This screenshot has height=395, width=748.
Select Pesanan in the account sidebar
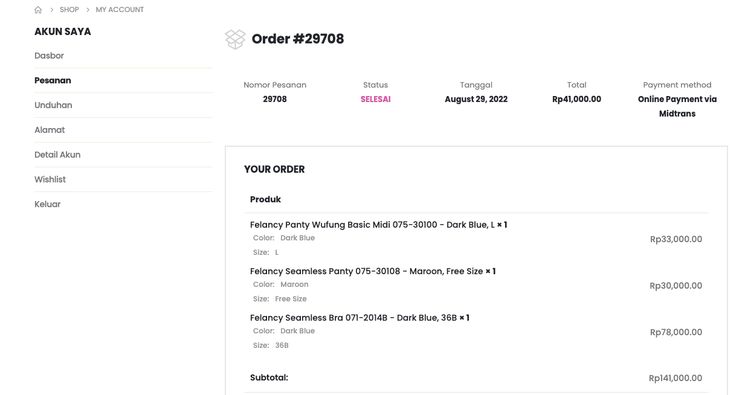point(52,80)
